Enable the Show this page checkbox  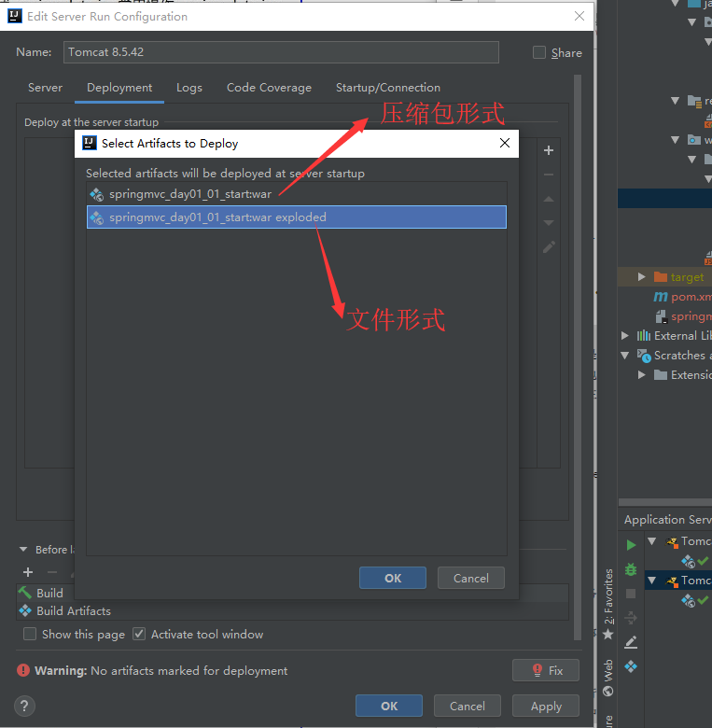point(30,634)
